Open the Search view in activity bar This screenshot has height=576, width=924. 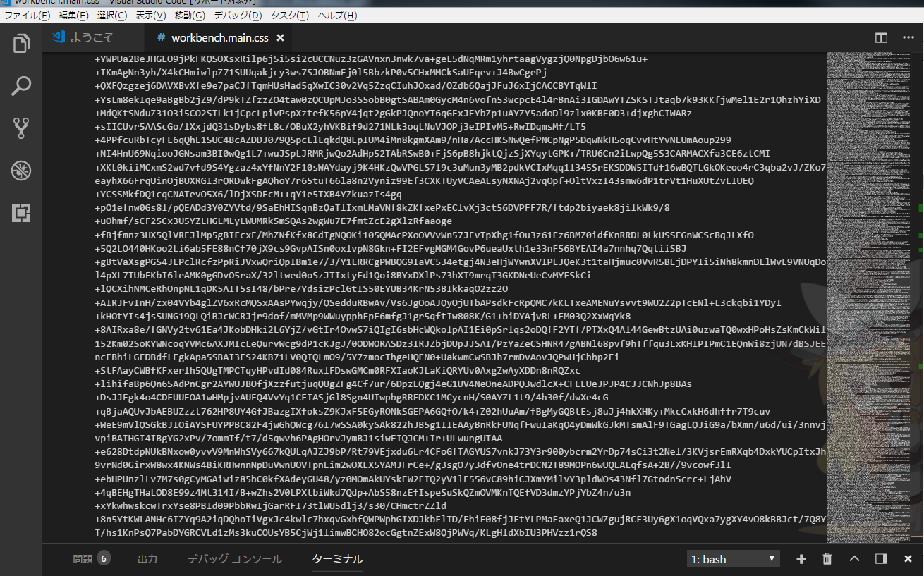tap(21, 86)
